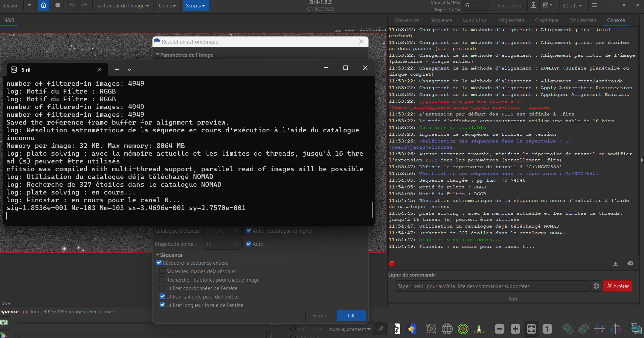Image resolution: width=644 pixels, height=338 pixels.
Task: Collapse the Séquence section expander
Action: click(158, 255)
